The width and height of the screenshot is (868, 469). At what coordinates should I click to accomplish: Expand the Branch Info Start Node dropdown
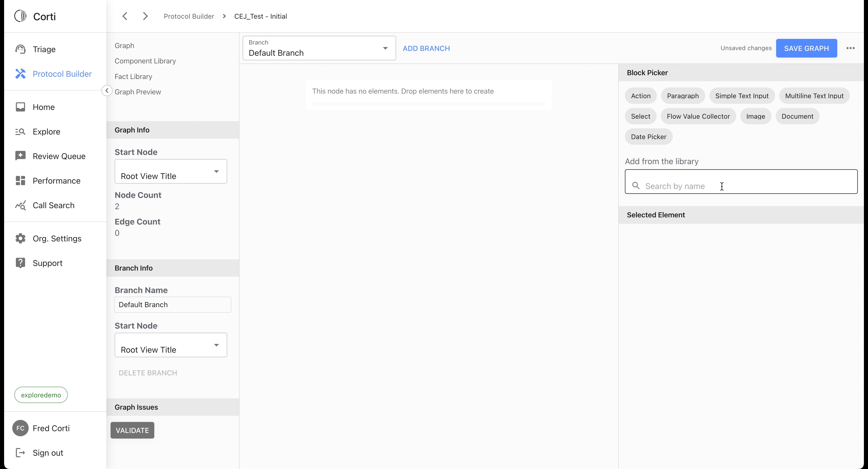point(171,345)
